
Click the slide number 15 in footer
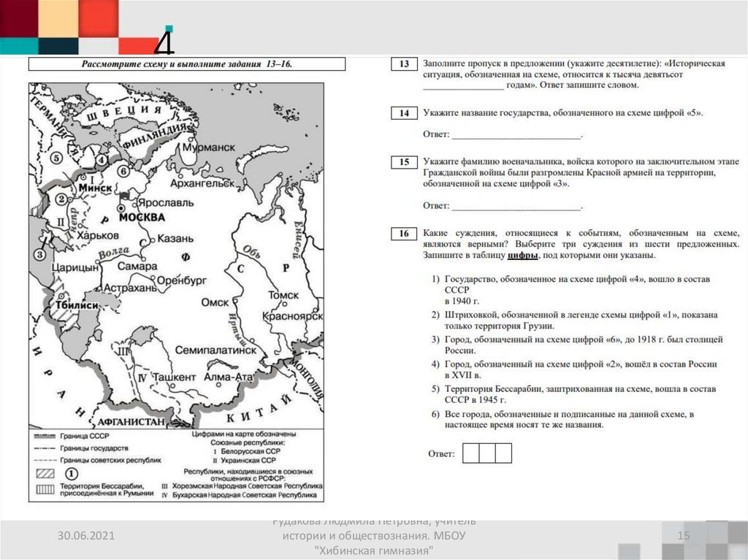pos(684,536)
